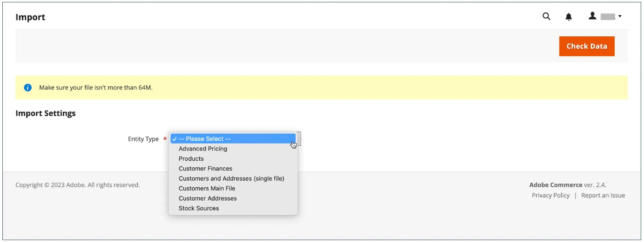The height and width of the screenshot is (242, 644).
Task: Click the Report an Issue link
Action: (603, 195)
